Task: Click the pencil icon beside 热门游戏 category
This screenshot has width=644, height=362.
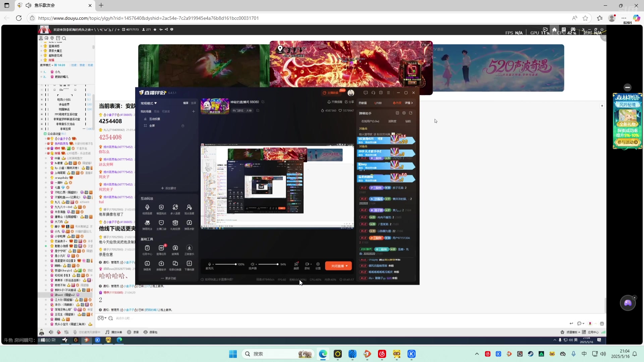Action: (258, 110)
